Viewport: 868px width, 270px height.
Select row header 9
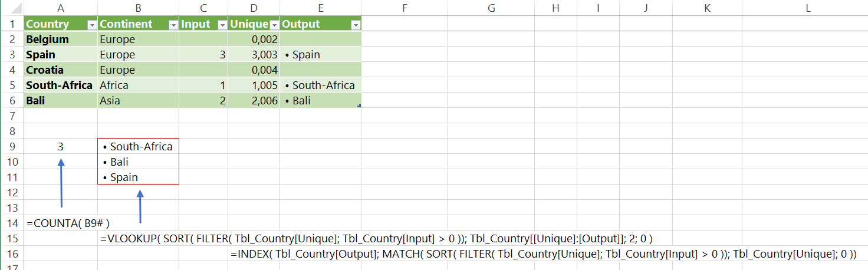[x=12, y=146]
